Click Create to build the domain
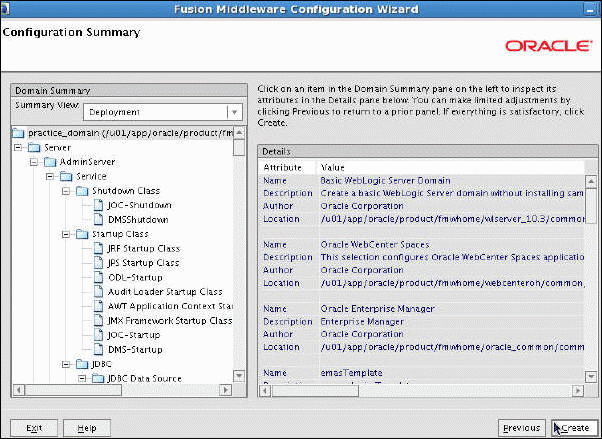602x439 pixels. point(574,427)
